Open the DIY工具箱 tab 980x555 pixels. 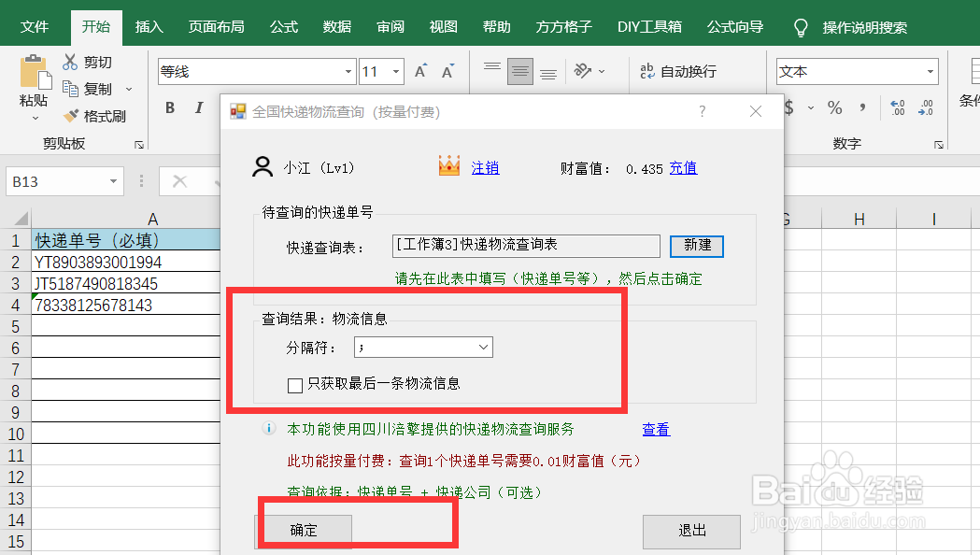pos(649,27)
